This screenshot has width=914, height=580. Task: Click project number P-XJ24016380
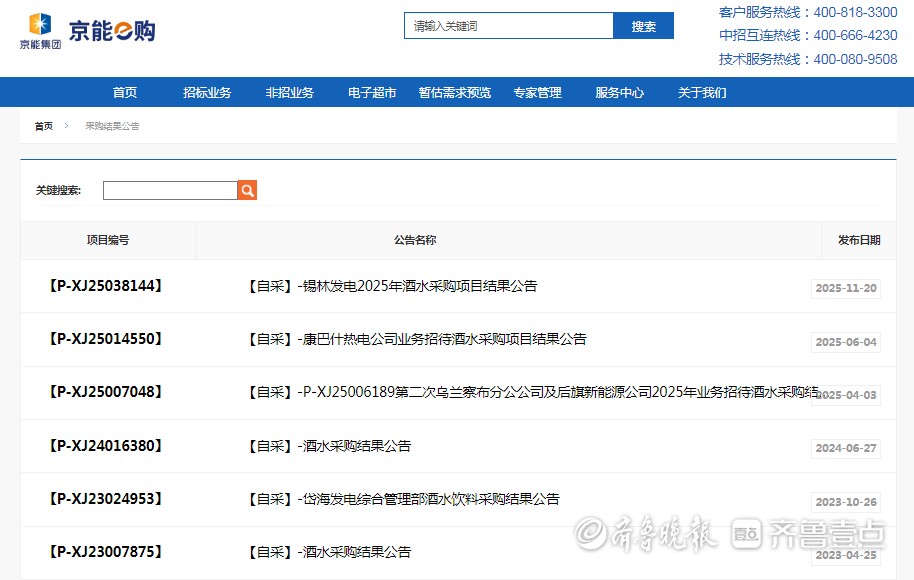click(105, 446)
